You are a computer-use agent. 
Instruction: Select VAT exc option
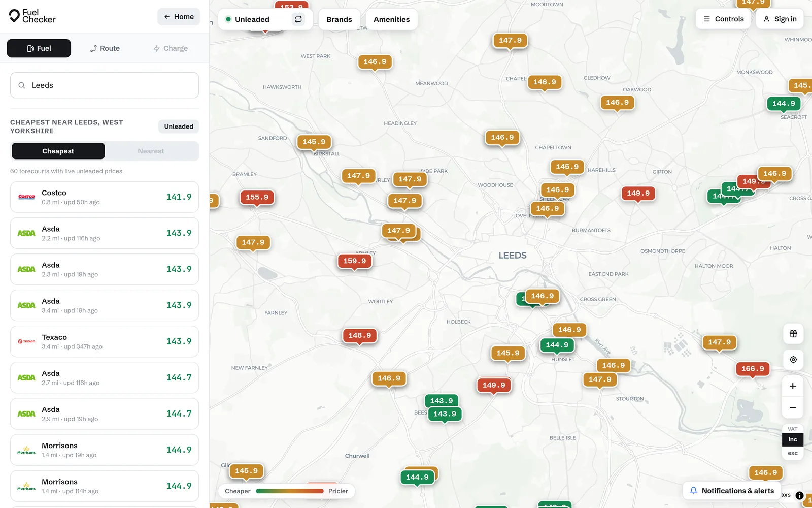coord(793,453)
